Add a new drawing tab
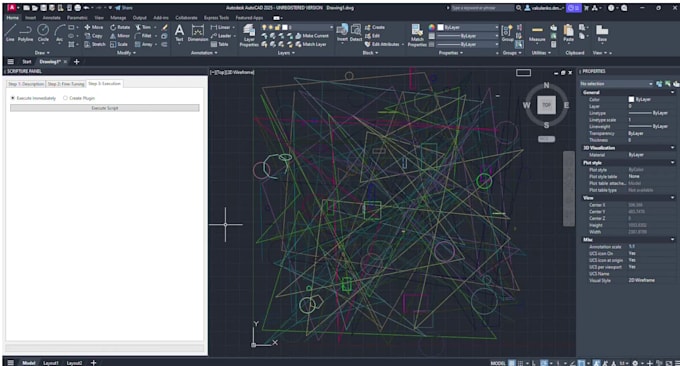The width and height of the screenshot is (680, 366). click(x=77, y=62)
